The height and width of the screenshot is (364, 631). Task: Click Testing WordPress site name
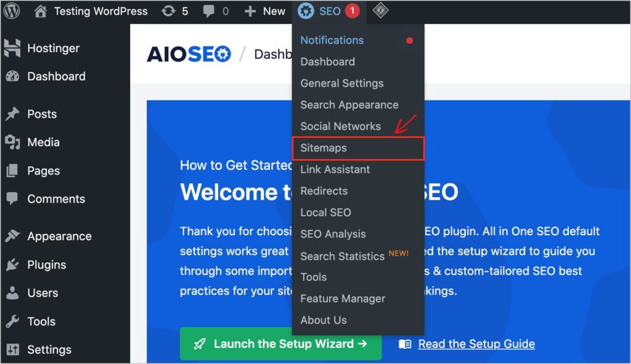coord(100,11)
